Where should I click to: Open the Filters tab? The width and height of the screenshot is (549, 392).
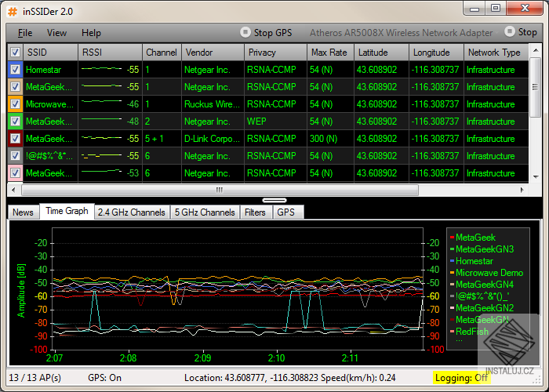pyautogui.click(x=255, y=212)
